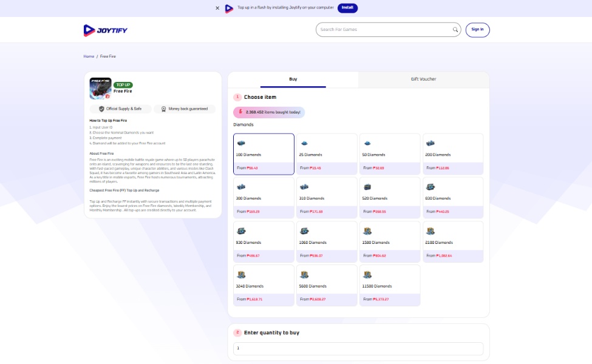This screenshot has width=592, height=364.
Task: Click the search magnifier icon
Action: point(455,30)
